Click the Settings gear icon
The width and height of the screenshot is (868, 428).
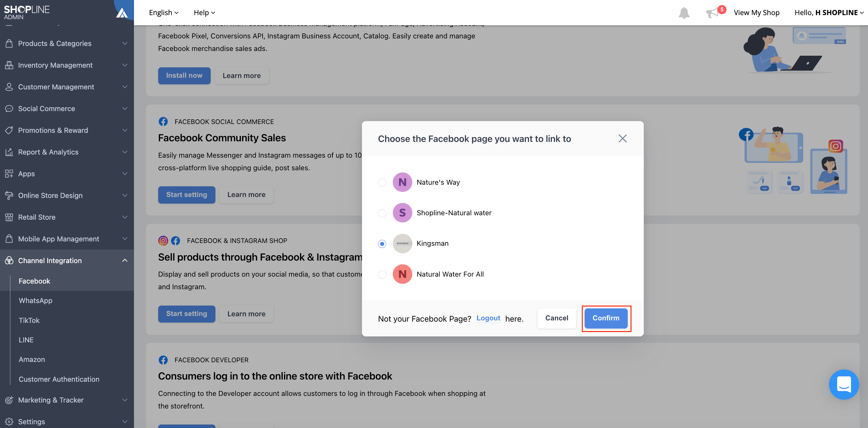coord(9,422)
